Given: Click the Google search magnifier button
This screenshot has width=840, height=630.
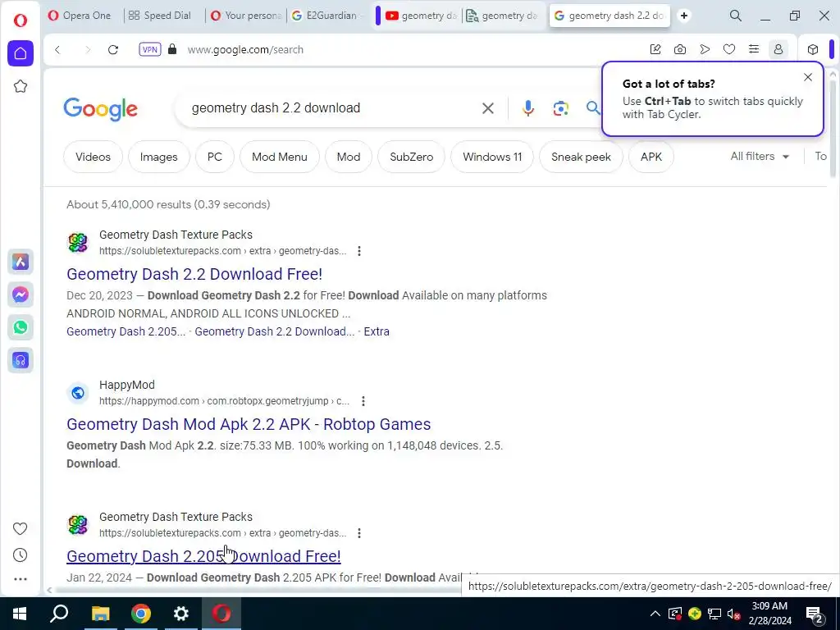Looking at the screenshot, I should point(592,108).
